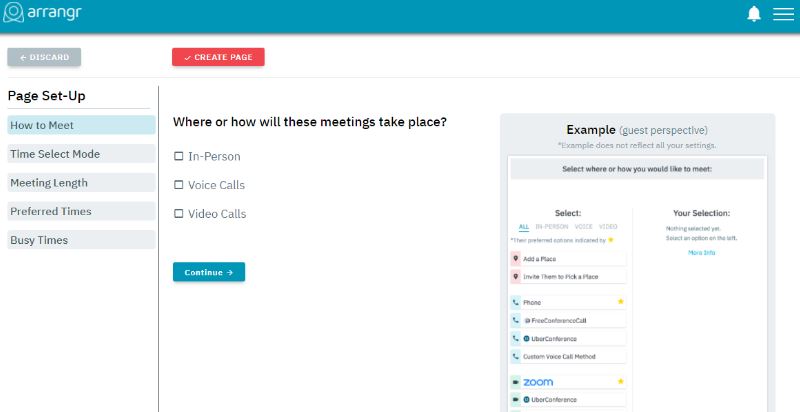
Task: Click the phone icon in the Phone row
Action: click(515, 301)
